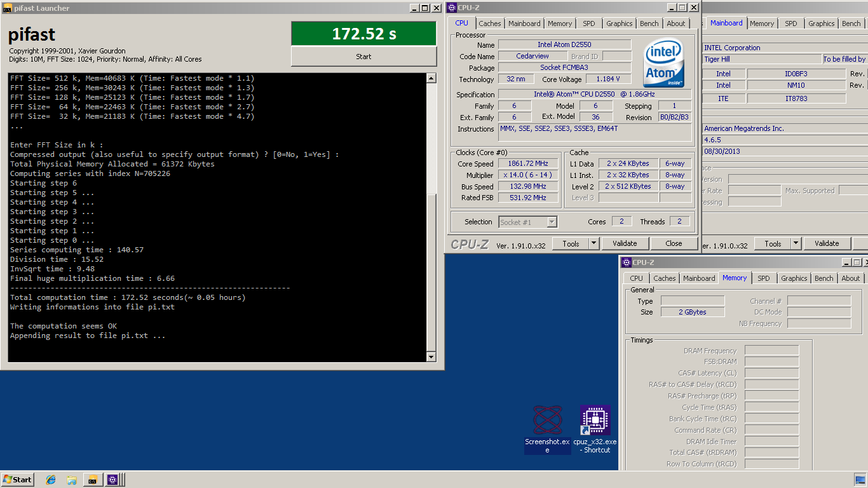Switch to SPD tab in front CPU-Z
Image resolution: width=868 pixels, height=488 pixels.
pyautogui.click(x=589, y=24)
